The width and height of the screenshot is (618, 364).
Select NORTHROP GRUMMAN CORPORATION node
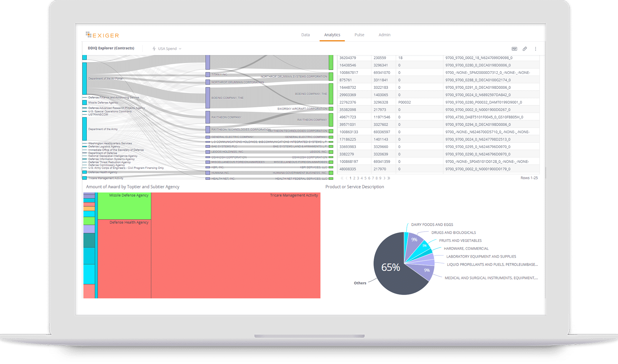208,82
